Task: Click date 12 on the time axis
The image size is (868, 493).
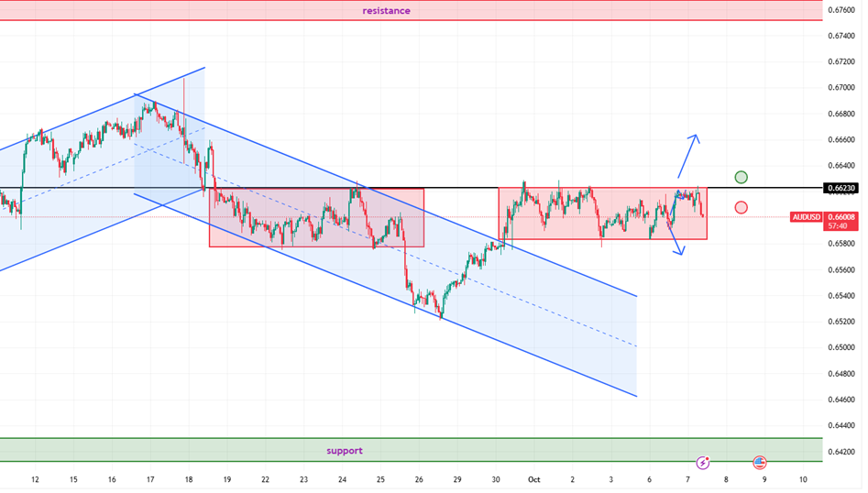Action: coord(34,479)
